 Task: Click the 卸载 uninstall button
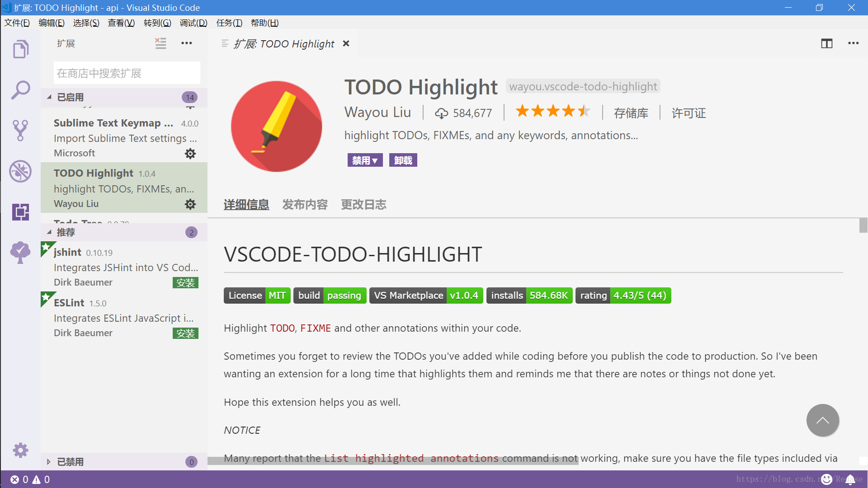(x=403, y=160)
